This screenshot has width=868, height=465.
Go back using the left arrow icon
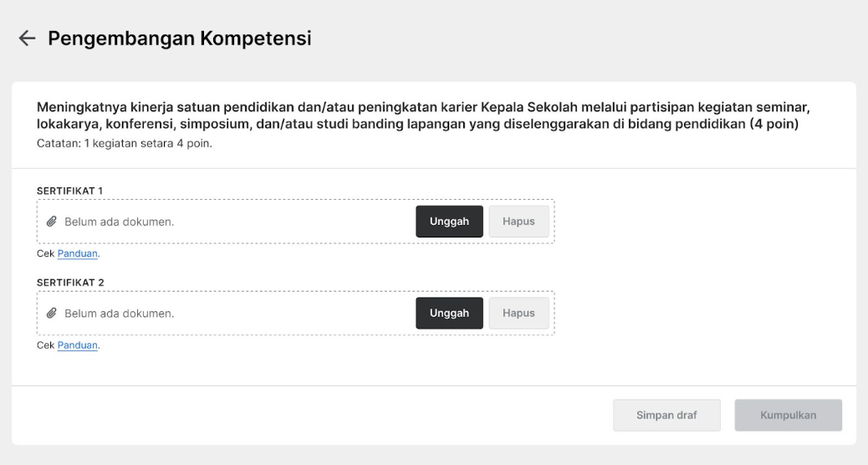pos(27,38)
